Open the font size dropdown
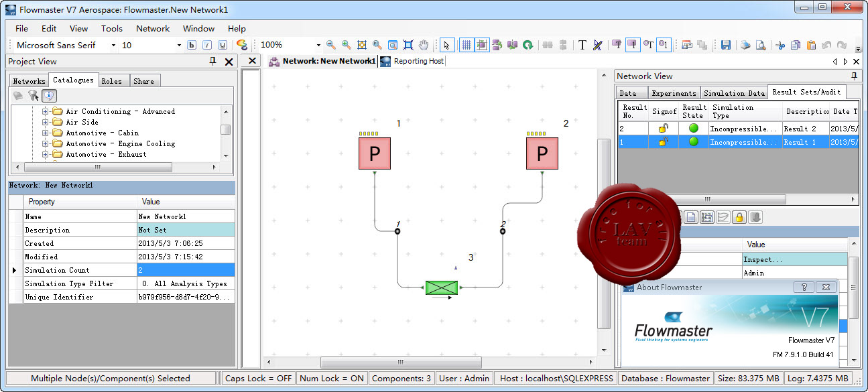Image resolution: width=868 pixels, height=392 pixels. (179, 45)
